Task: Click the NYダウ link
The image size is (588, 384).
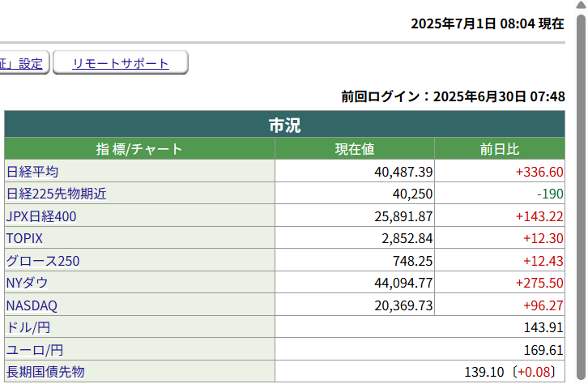Action: (27, 283)
